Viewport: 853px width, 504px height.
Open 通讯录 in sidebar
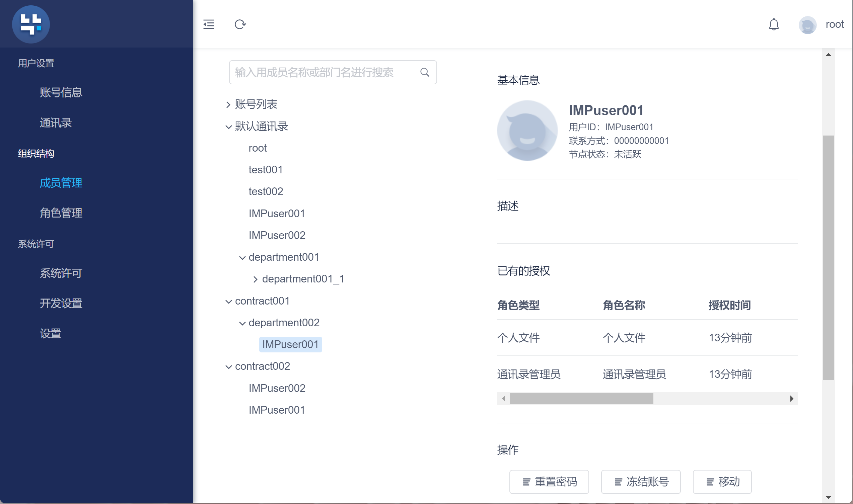[56, 122]
